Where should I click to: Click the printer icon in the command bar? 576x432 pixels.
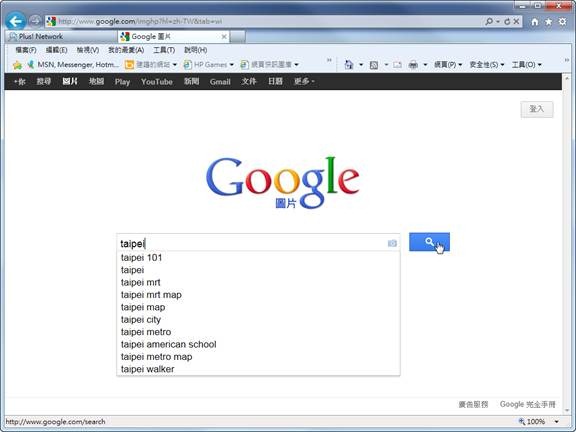pyautogui.click(x=413, y=65)
